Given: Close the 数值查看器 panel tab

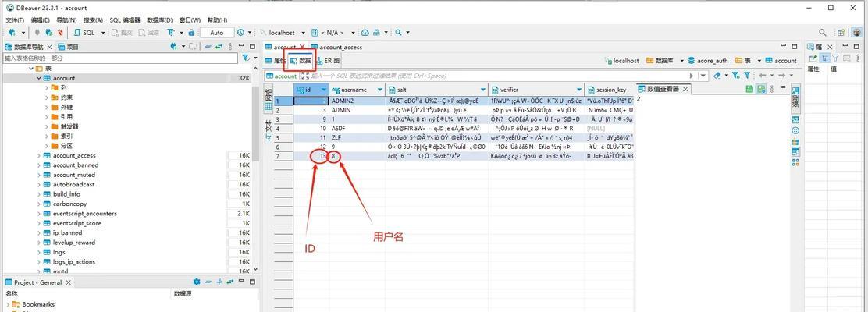Looking at the screenshot, I should (x=685, y=89).
